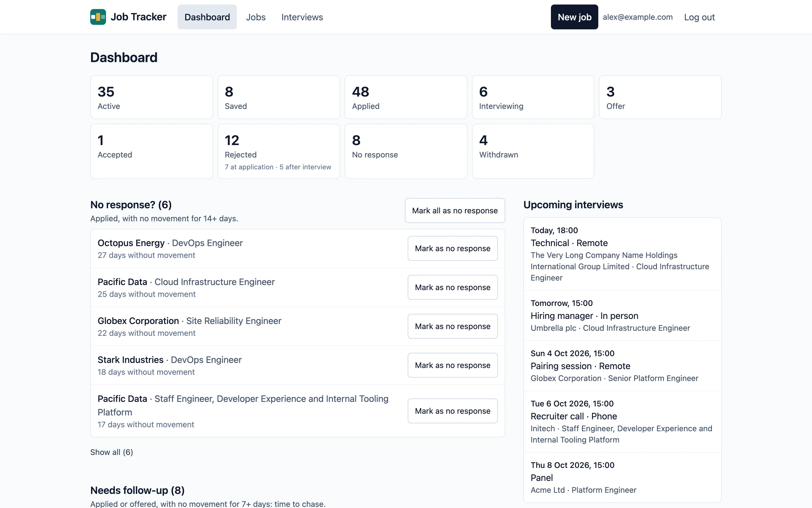
Task: Mark Pacific Data Cloud Infrastructure Engineer no response
Action: pyautogui.click(x=453, y=287)
